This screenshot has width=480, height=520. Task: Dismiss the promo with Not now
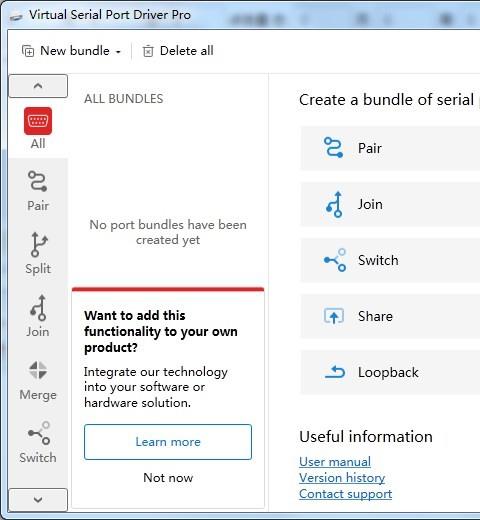coord(168,478)
